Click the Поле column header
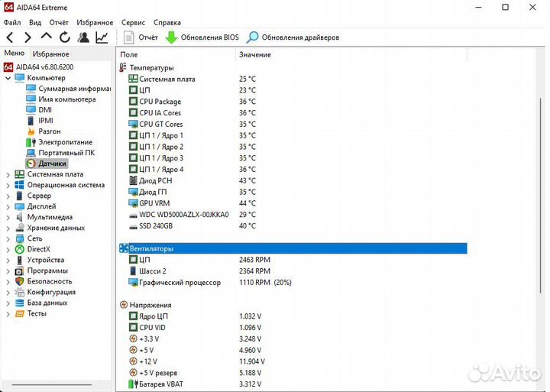Screen dimensions: 550x392 pyautogui.click(x=177, y=55)
